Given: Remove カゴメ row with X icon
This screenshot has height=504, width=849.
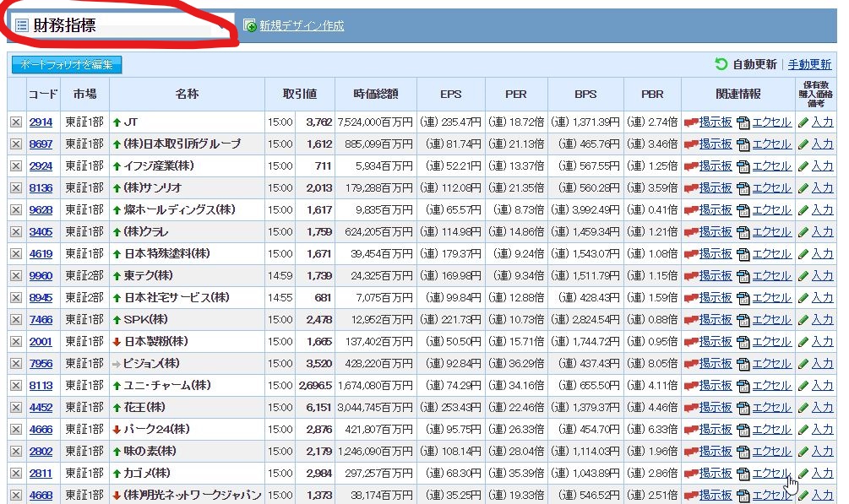Looking at the screenshot, I should (16, 473).
